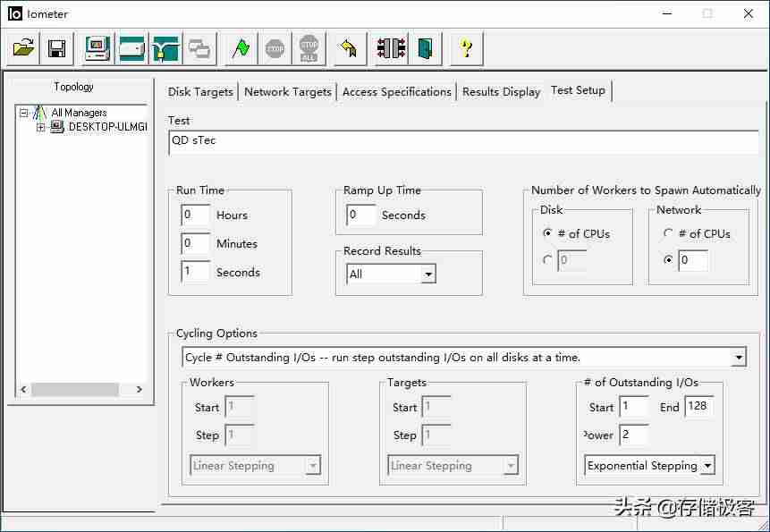Click the Test description field

pyautogui.click(x=463, y=142)
